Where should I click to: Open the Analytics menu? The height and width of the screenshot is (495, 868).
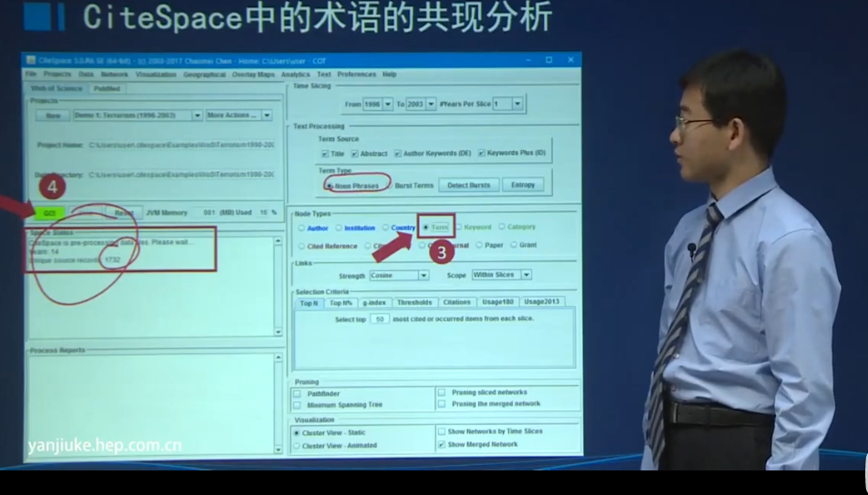(295, 75)
